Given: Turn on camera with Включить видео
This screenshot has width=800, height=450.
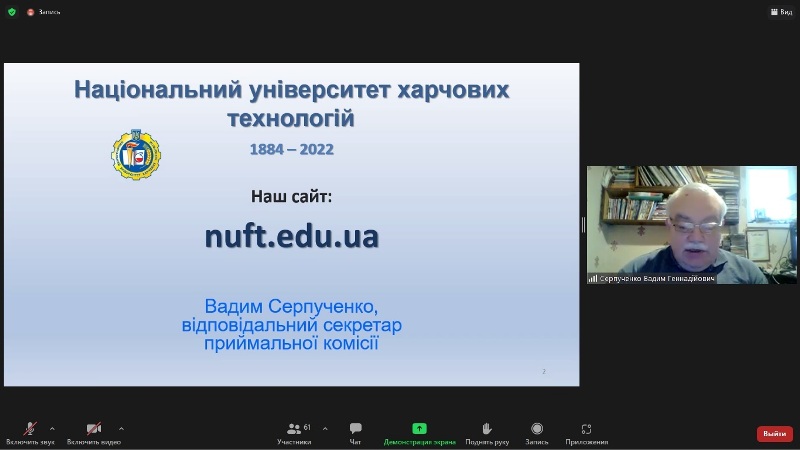Looking at the screenshot, I should click(x=93, y=433).
